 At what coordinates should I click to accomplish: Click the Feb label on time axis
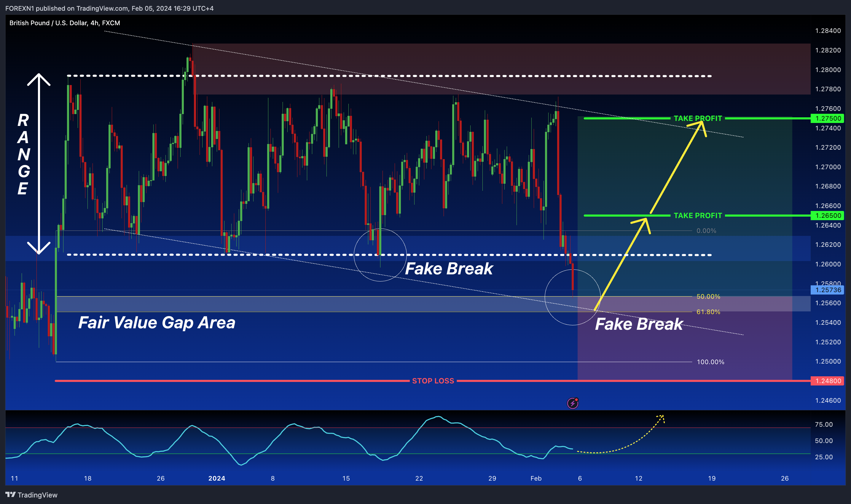coord(536,479)
